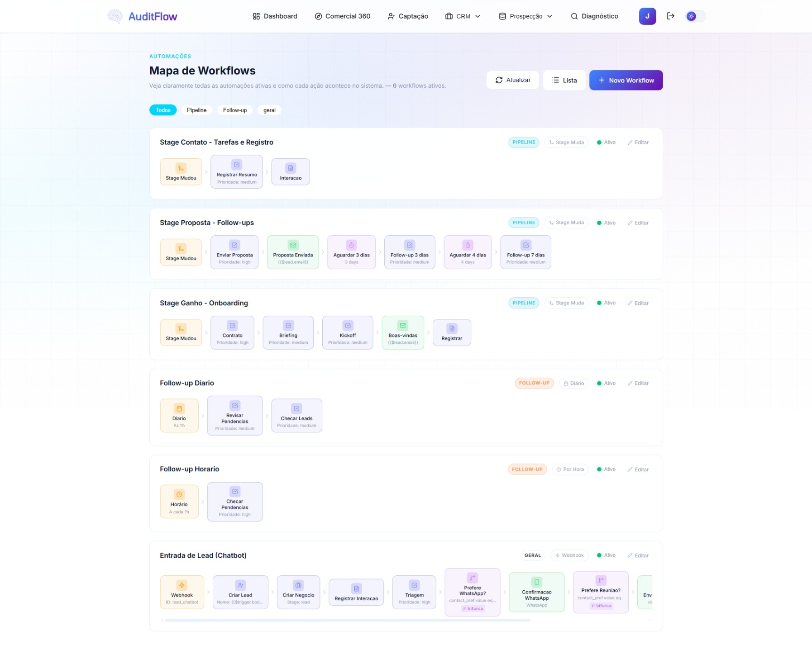Open the Criar Negocio node
The height and width of the screenshot is (645, 812).
tap(298, 592)
